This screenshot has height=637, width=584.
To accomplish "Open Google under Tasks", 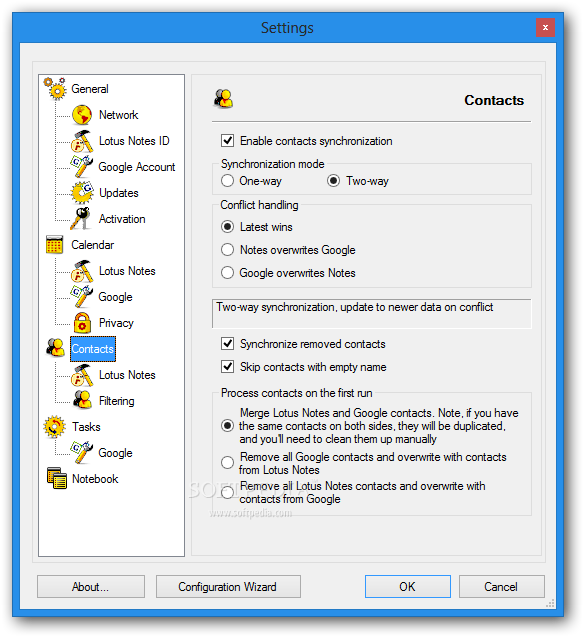I will [115, 453].
